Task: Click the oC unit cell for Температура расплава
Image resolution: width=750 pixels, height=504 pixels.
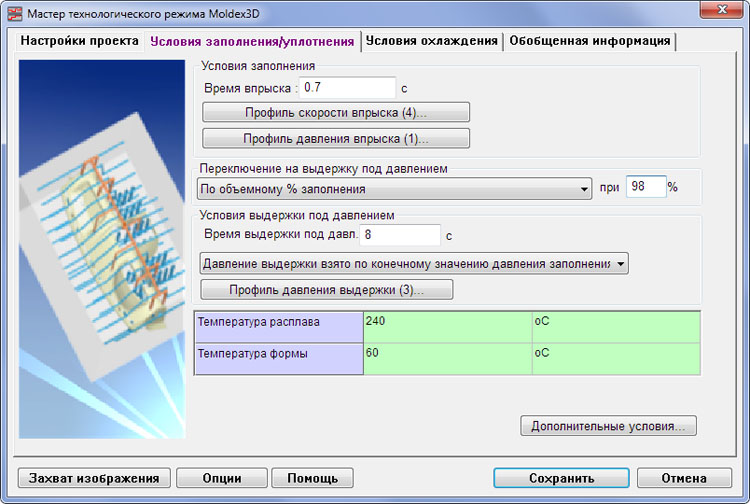Action: click(x=617, y=327)
